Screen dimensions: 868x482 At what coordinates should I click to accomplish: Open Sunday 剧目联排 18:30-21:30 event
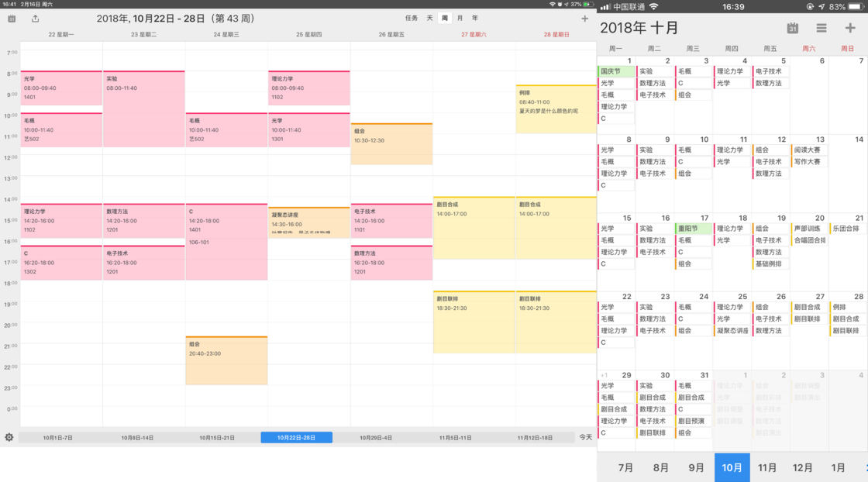point(556,322)
